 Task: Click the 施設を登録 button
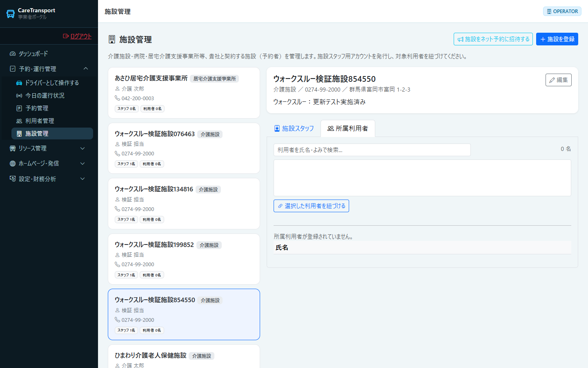pos(557,39)
